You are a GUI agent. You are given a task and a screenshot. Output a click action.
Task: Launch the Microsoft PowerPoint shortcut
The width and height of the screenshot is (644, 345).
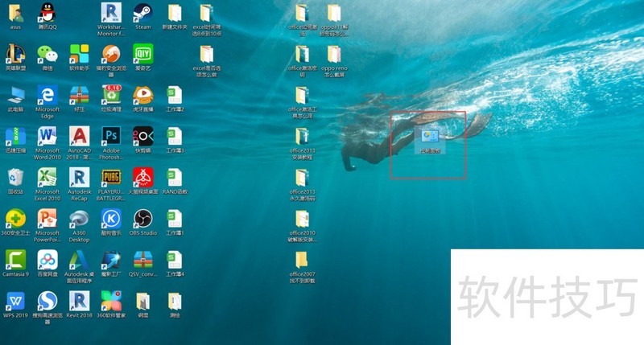(47, 219)
